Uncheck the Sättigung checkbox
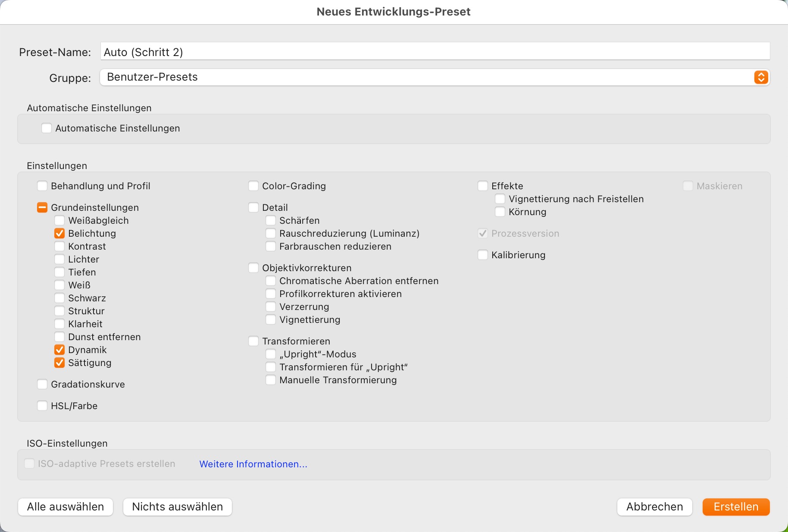The image size is (788, 532). 59,363
